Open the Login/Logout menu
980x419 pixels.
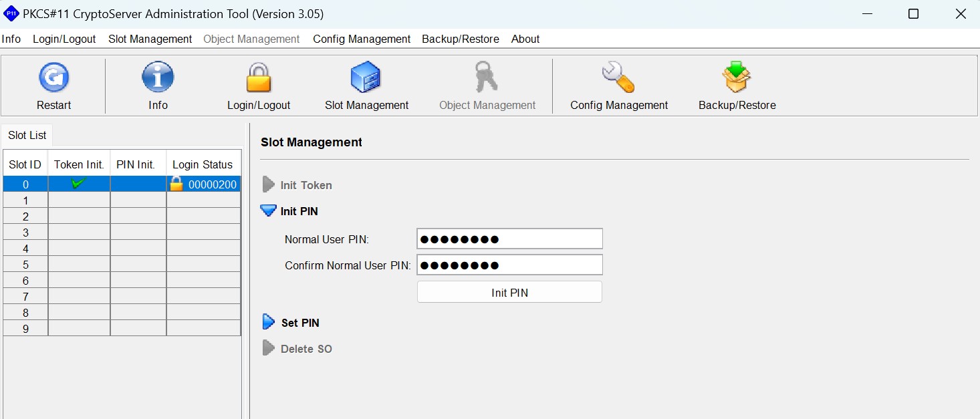(x=64, y=39)
